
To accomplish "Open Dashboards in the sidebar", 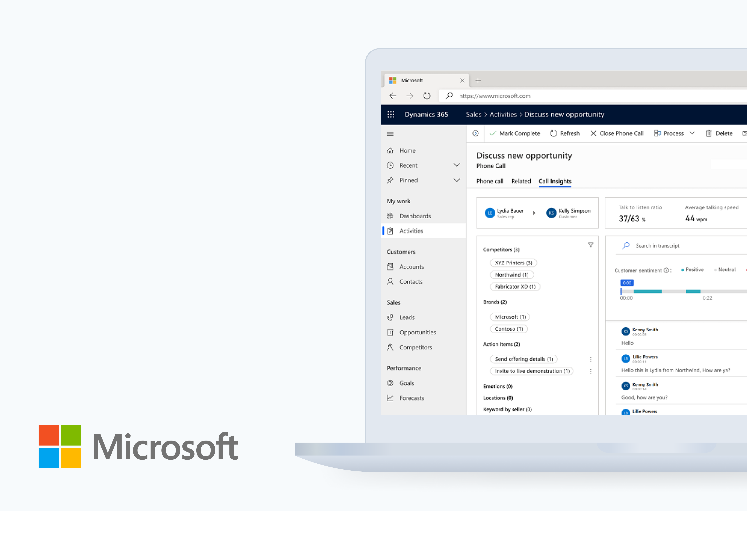I will [x=415, y=216].
